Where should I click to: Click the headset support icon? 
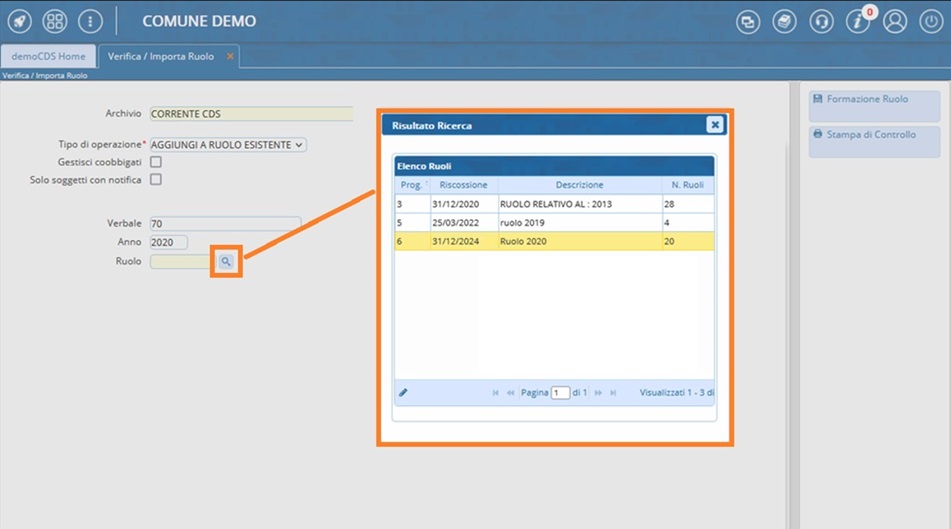point(821,21)
